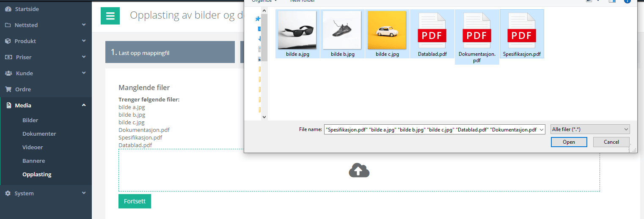
Task: Click 'bilde a.jpg' in missing files list
Action: (x=132, y=107)
